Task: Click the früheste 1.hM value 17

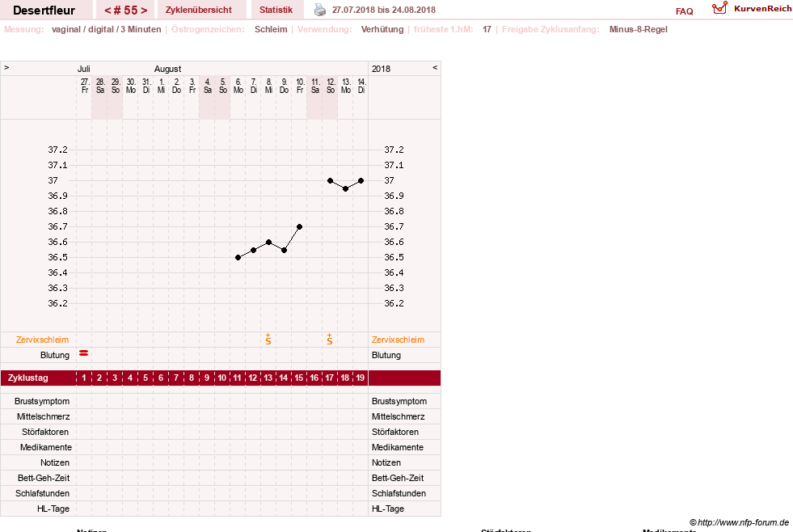Action: 487,29
